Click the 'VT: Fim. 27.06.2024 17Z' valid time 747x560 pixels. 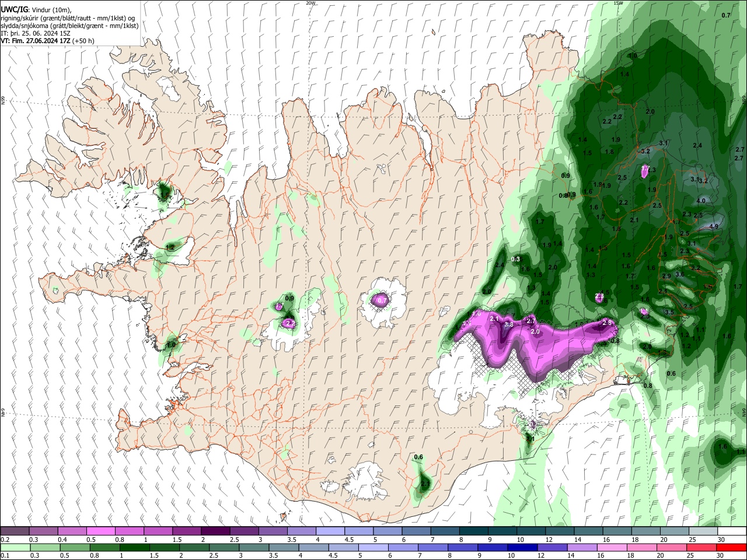[36, 41]
